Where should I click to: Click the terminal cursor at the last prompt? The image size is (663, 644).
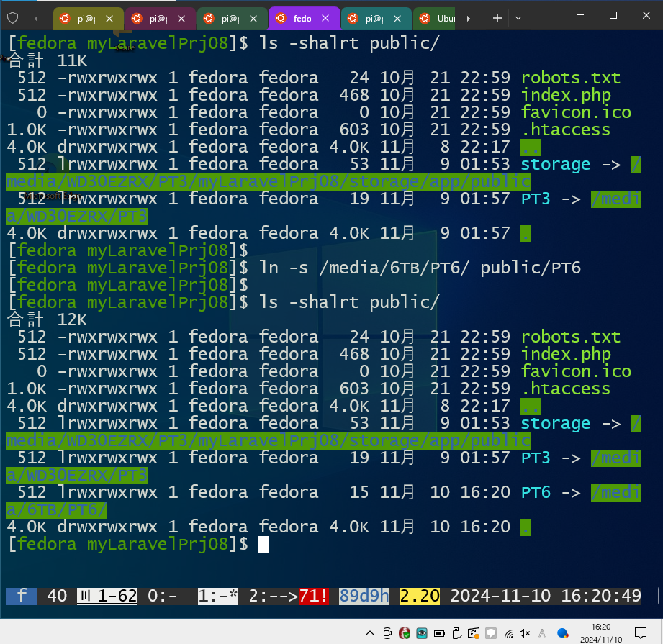pos(263,545)
